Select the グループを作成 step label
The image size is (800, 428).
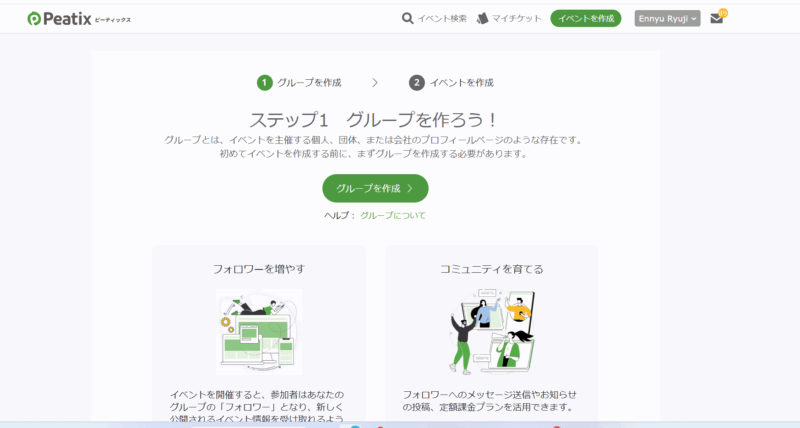[310, 82]
